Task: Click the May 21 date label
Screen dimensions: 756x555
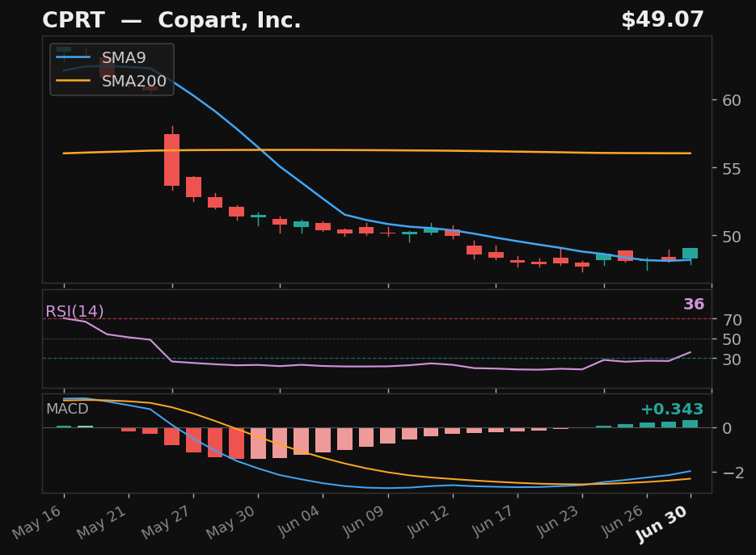Action: pyautogui.click(x=101, y=522)
